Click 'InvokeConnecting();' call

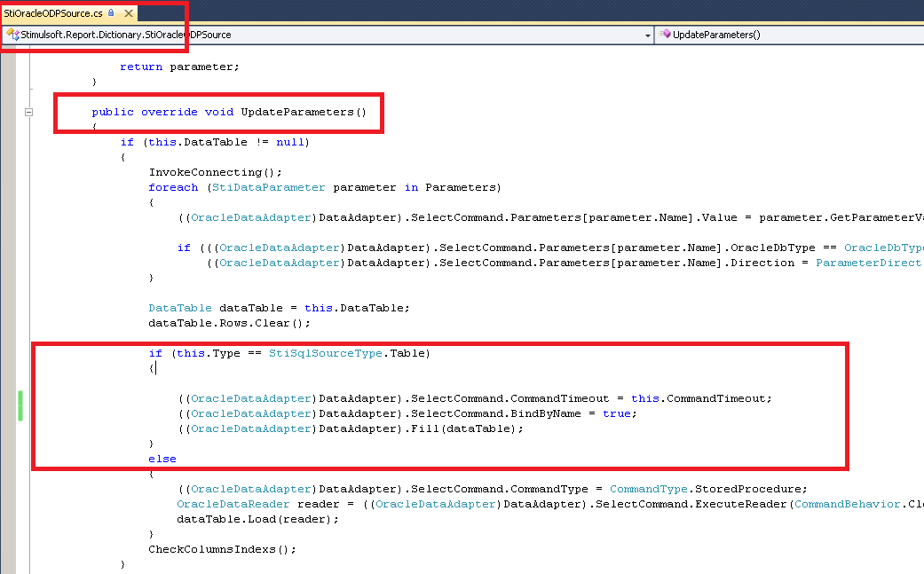(215, 172)
